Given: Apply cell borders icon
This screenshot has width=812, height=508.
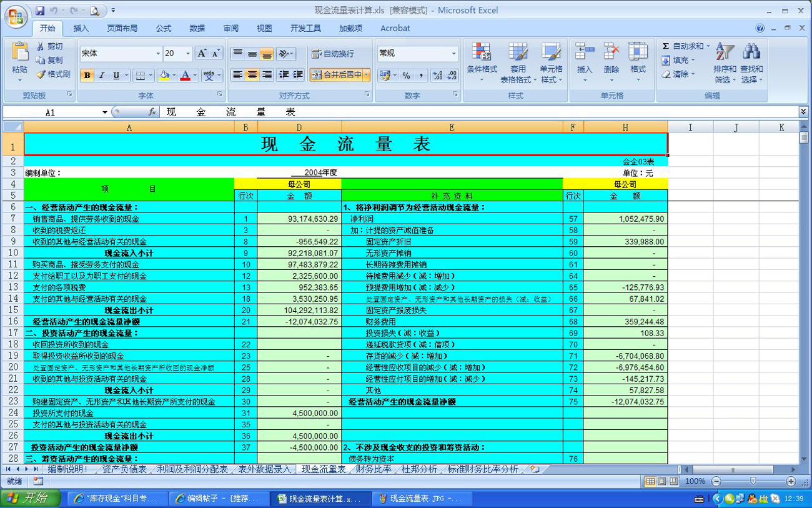Looking at the screenshot, I should (x=141, y=76).
